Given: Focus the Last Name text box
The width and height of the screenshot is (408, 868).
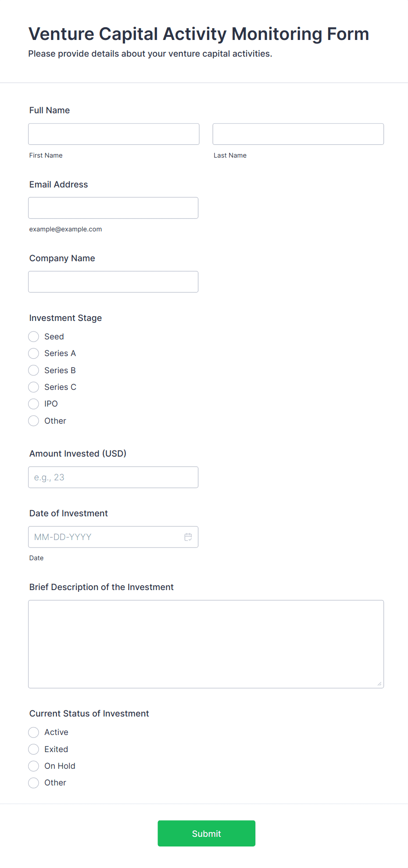Looking at the screenshot, I should point(298,134).
